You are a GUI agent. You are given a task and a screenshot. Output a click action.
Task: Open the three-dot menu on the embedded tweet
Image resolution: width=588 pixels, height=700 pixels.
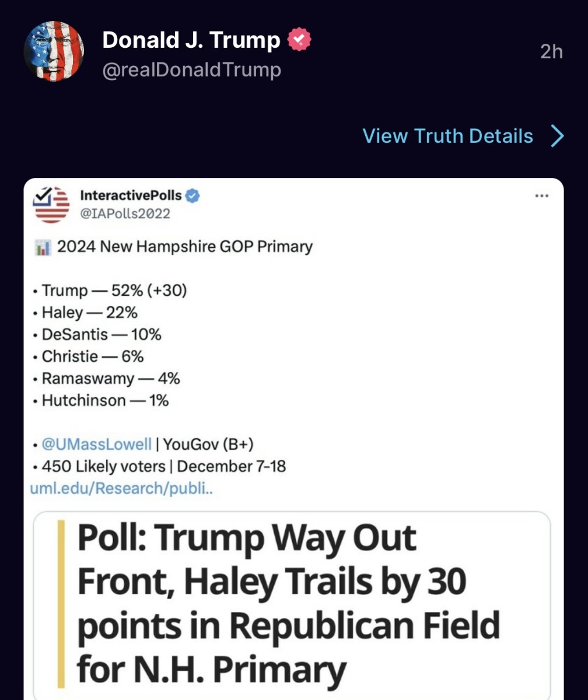[542, 197]
